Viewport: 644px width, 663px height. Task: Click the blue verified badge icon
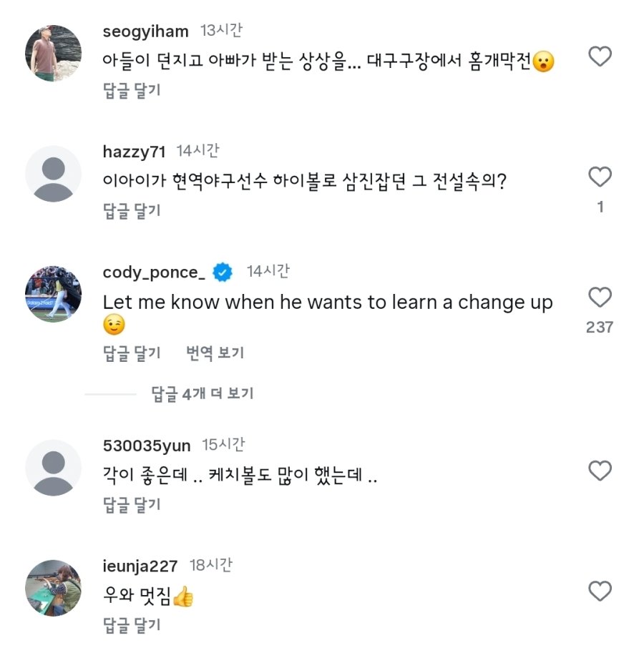click(223, 272)
